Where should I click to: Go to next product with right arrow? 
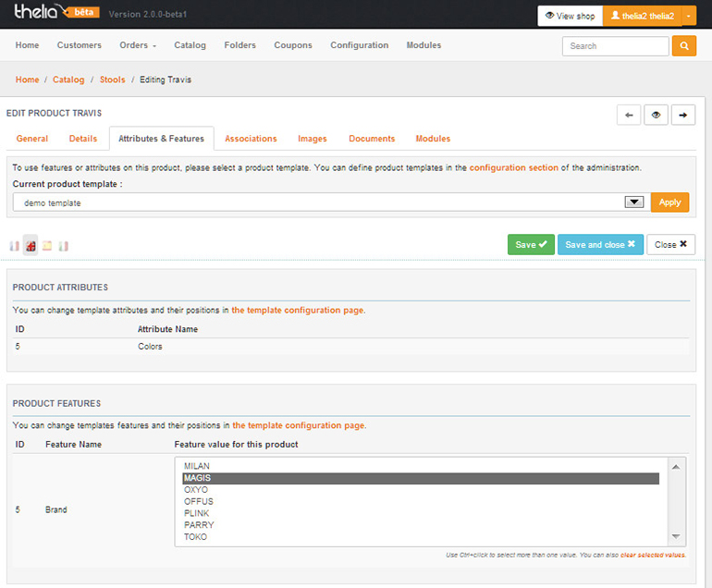(683, 115)
